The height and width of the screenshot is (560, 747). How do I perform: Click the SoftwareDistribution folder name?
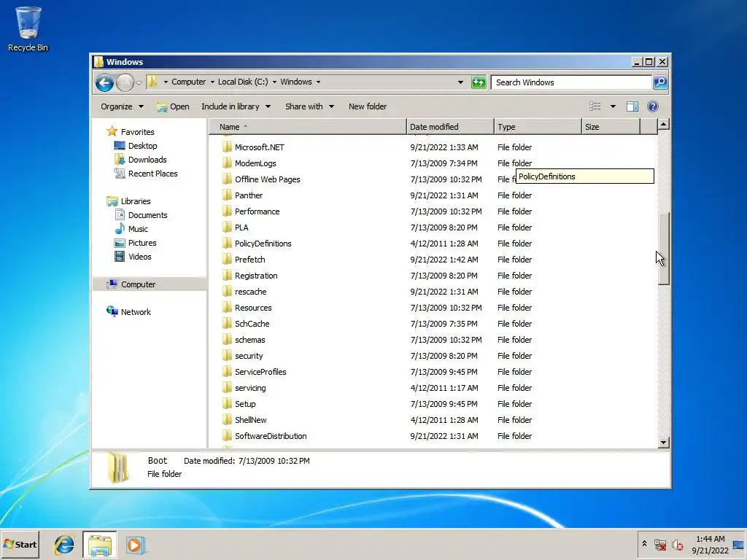[x=271, y=436]
